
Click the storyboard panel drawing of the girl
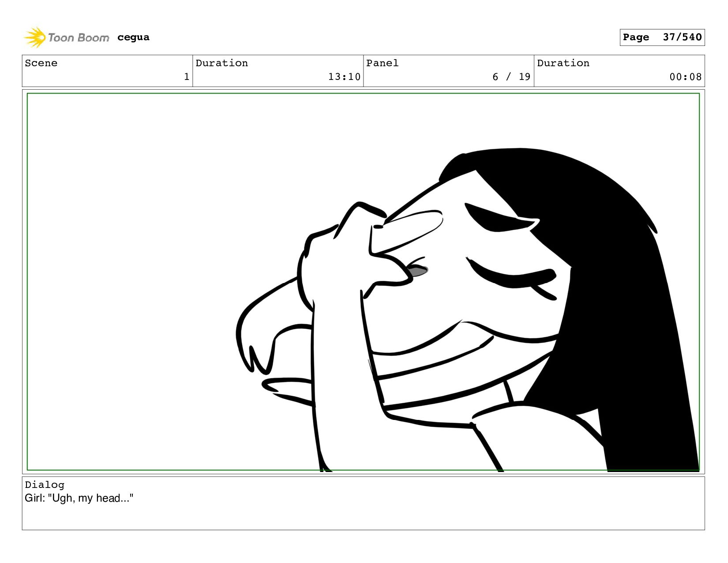pyautogui.click(x=363, y=282)
